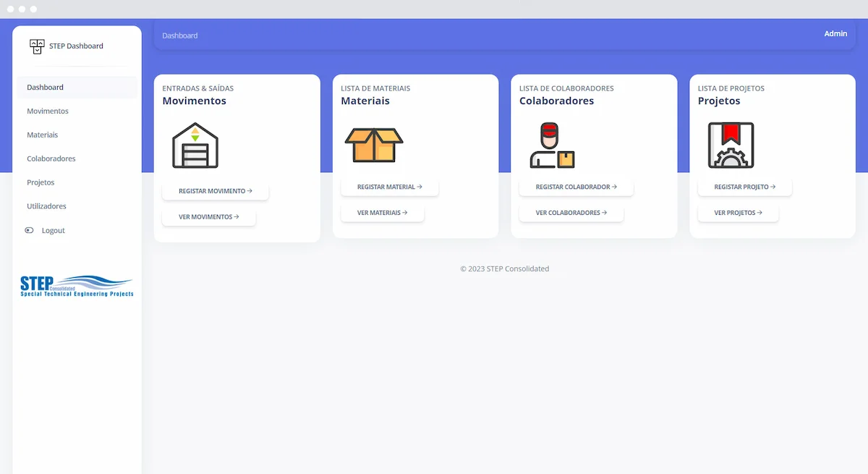This screenshot has width=868, height=474.
Task: Click the warehouse icon on Movimentos card
Action: pyautogui.click(x=194, y=144)
